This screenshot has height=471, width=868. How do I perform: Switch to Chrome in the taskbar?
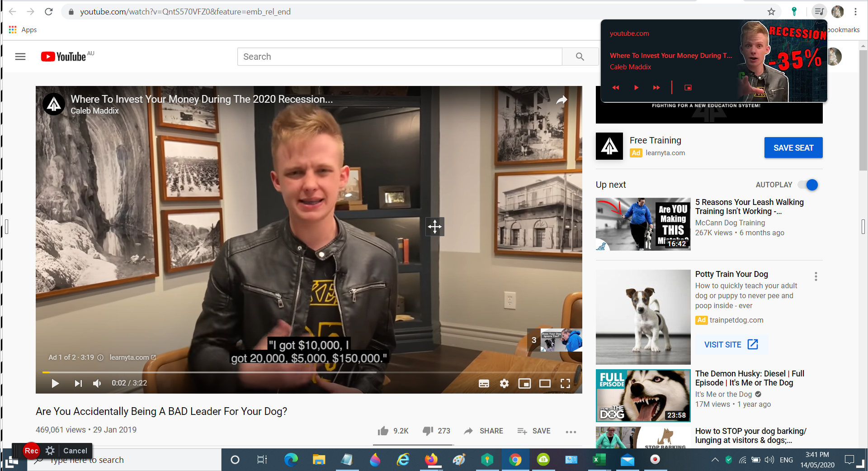[x=515, y=460]
